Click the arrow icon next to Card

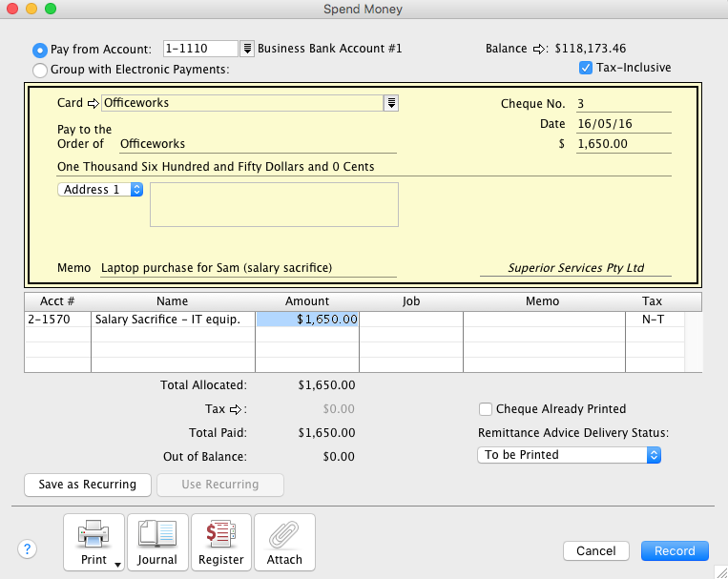point(94,103)
